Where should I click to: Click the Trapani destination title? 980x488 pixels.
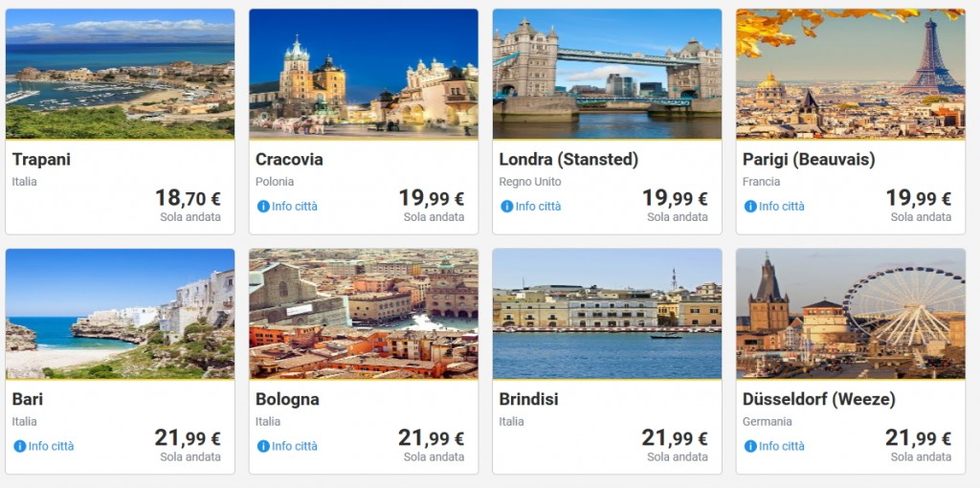coord(41,159)
